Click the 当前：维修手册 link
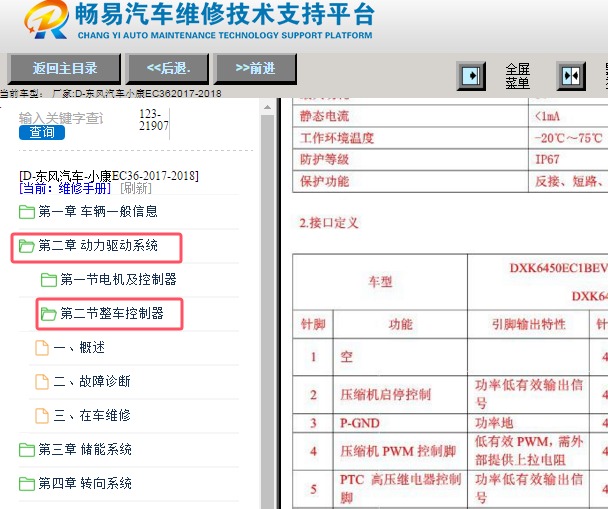Image resolution: width=608 pixels, height=509 pixels. pyautogui.click(x=65, y=188)
